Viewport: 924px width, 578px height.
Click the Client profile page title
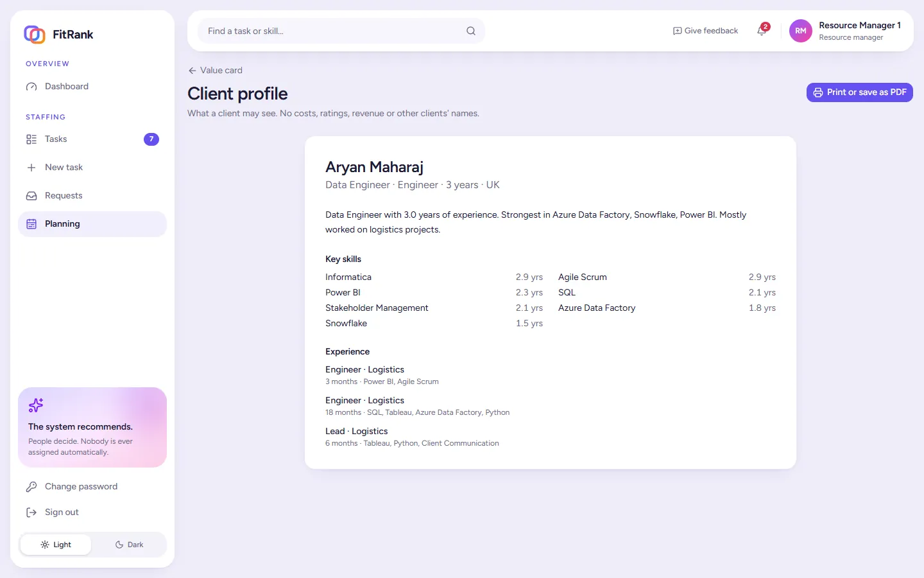click(237, 94)
